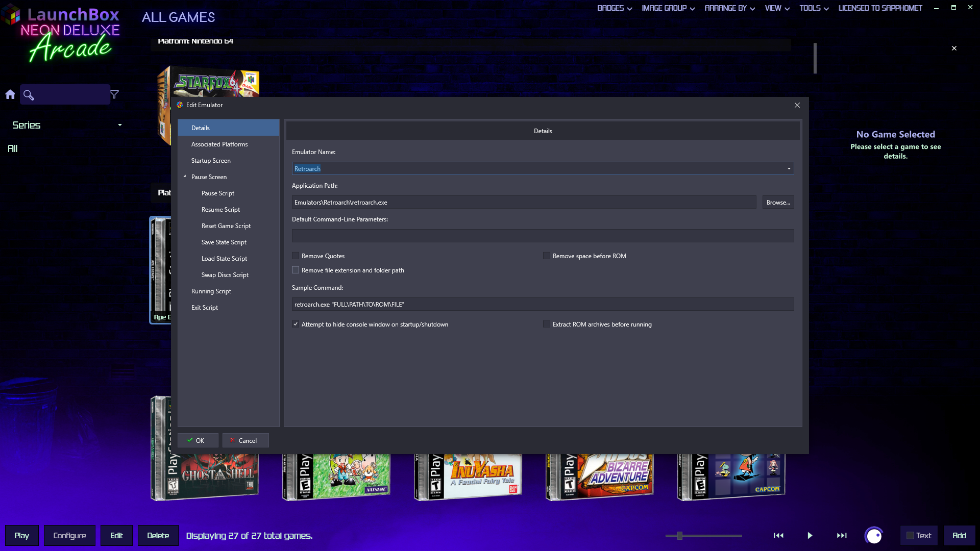Confirm with the OK button
Viewport: 980px width, 551px height.
(198, 440)
